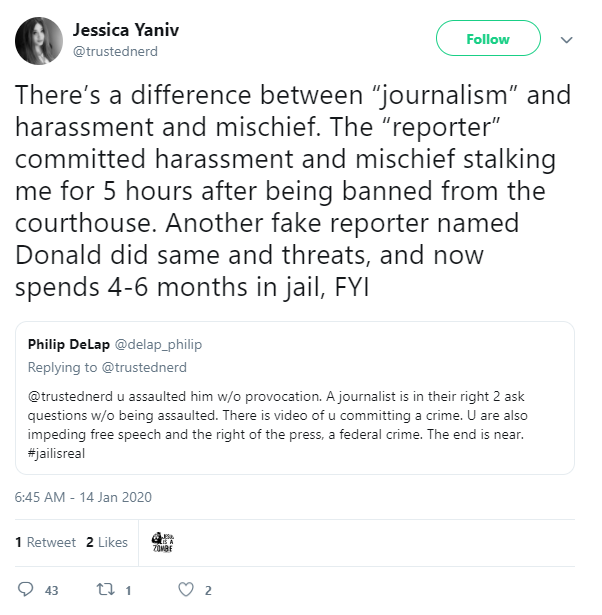Viewport: 602px width, 615px height.
Task: Like the tweet with the heart icon
Action: tap(184, 590)
